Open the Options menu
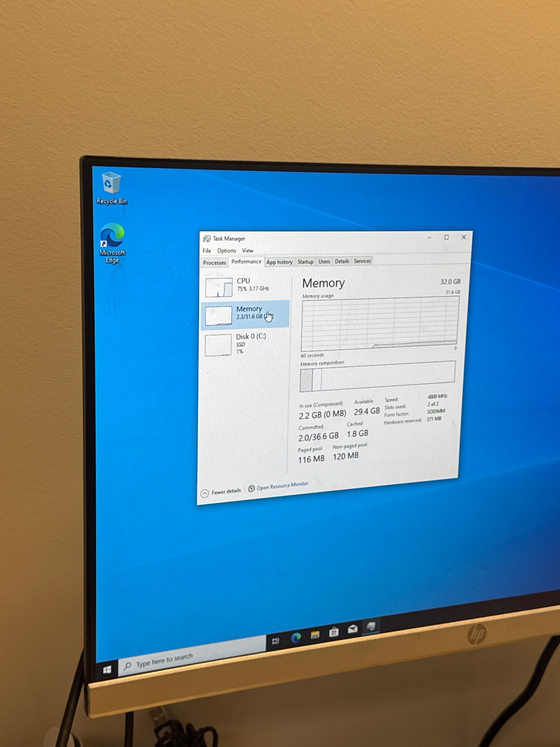Screen dimensions: 560x747 coord(226,250)
